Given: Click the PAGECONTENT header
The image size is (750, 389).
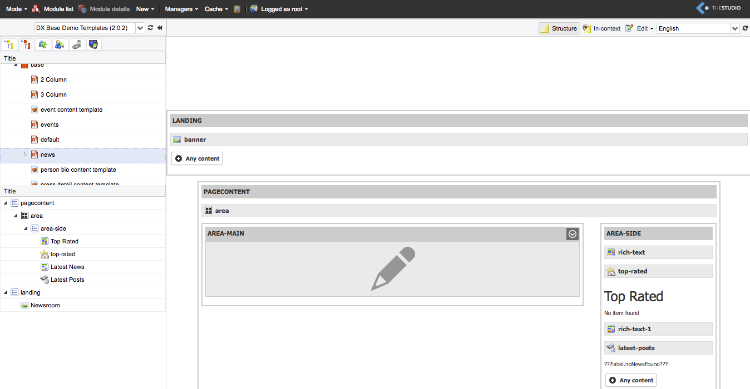Looking at the screenshot, I should coord(459,192).
